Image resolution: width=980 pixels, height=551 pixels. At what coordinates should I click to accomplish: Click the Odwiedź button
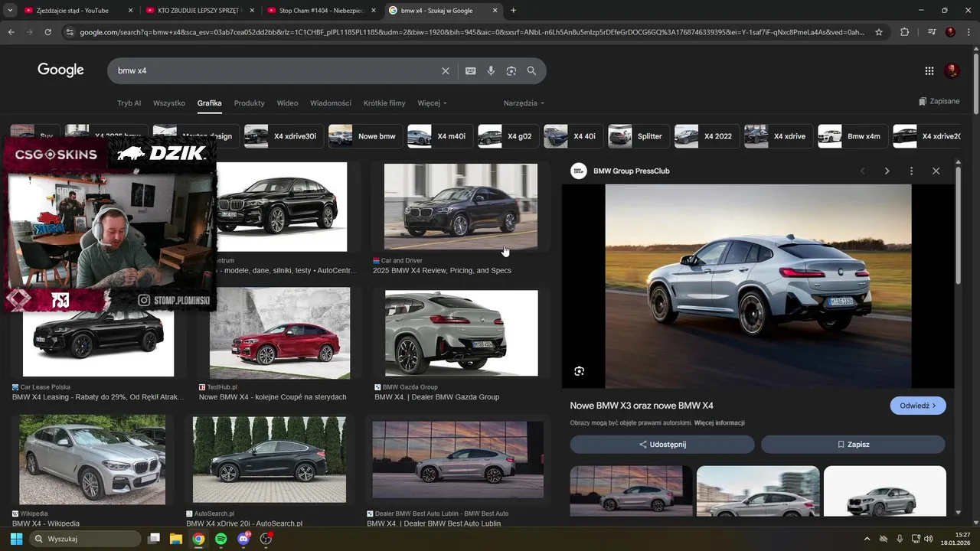917,406
